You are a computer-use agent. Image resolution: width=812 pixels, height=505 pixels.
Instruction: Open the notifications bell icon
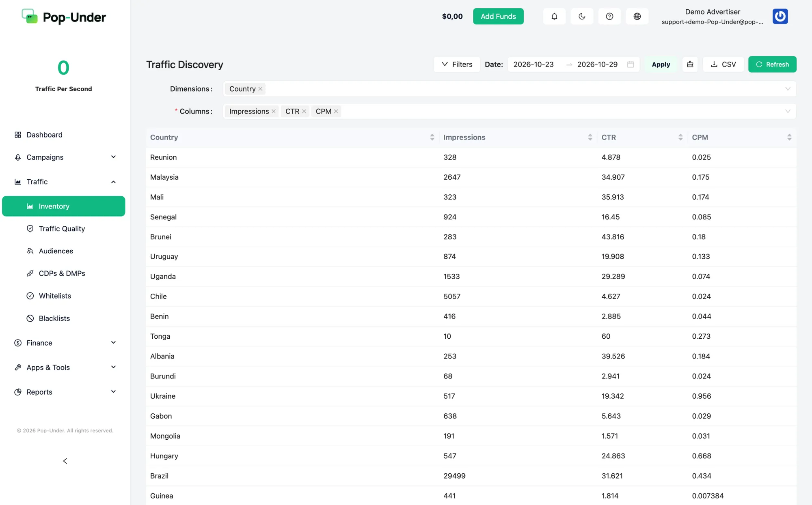(554, 16)
